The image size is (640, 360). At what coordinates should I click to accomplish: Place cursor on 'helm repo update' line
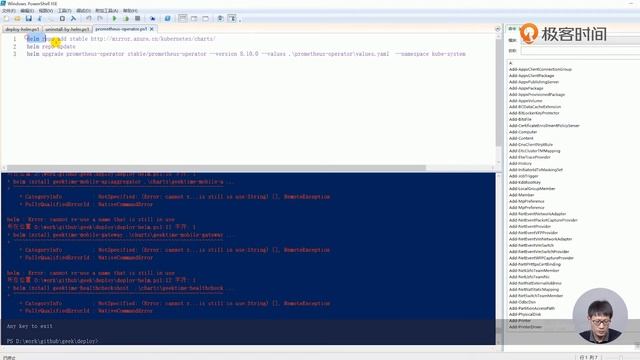(51, 47)
